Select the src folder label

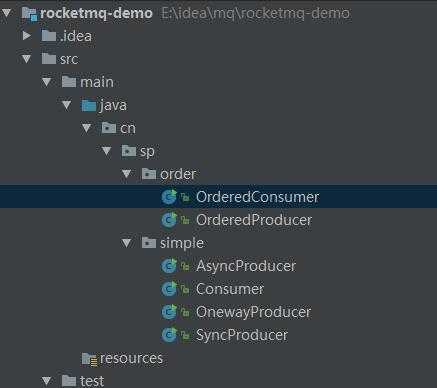point(69,59)
